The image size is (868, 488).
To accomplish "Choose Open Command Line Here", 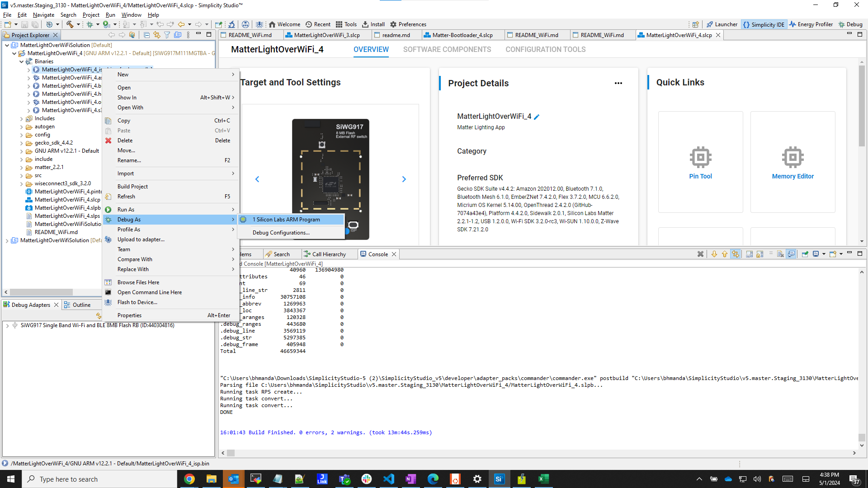I will pyautogui.click(x=171, y=292).
